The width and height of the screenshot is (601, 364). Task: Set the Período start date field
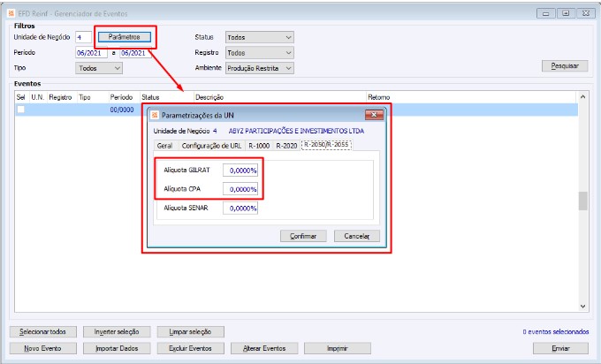point(91,53)
